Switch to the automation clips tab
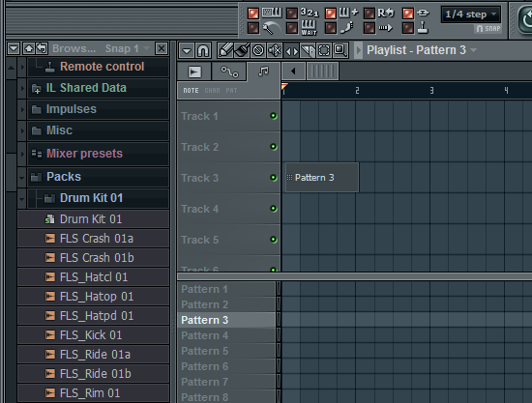The width and height of the screenshot is (532, 403). (x=229, y=72)
